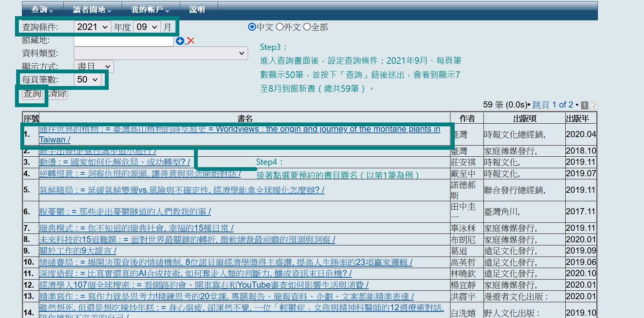Click the 出版項 column header
Viewport: 644px width, 318px height.
525,118
